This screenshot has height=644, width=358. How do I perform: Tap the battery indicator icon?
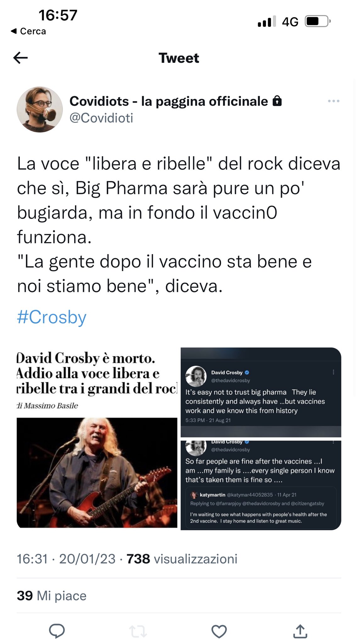tap(318, 21)
